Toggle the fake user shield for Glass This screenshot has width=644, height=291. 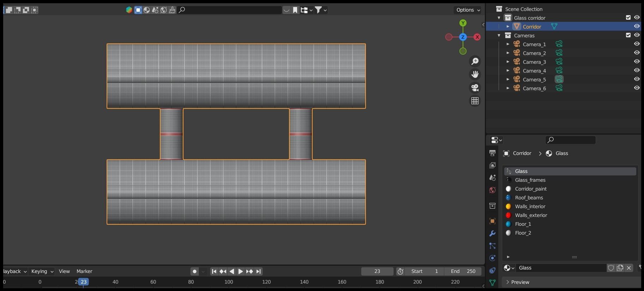point(611,268)
